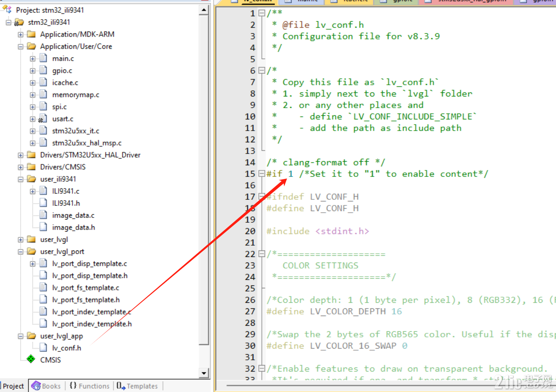
Task: Click the LV_COLOR_DEPTH define on line 27
Action: point(334,312)
